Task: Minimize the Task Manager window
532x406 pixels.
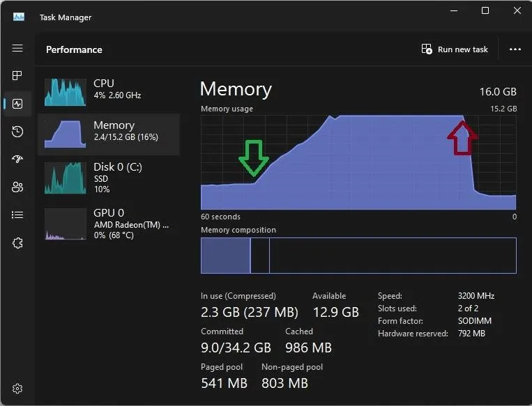Action: point(454,10)
